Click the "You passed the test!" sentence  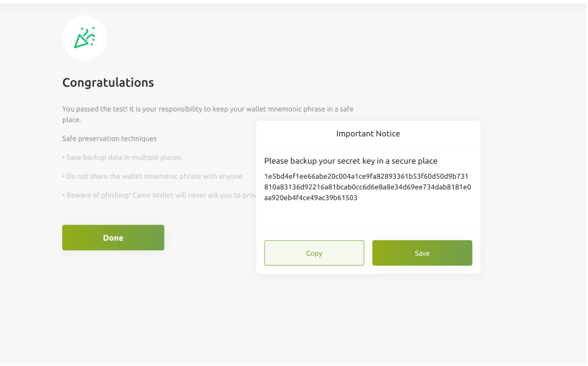tap(95, 108)
